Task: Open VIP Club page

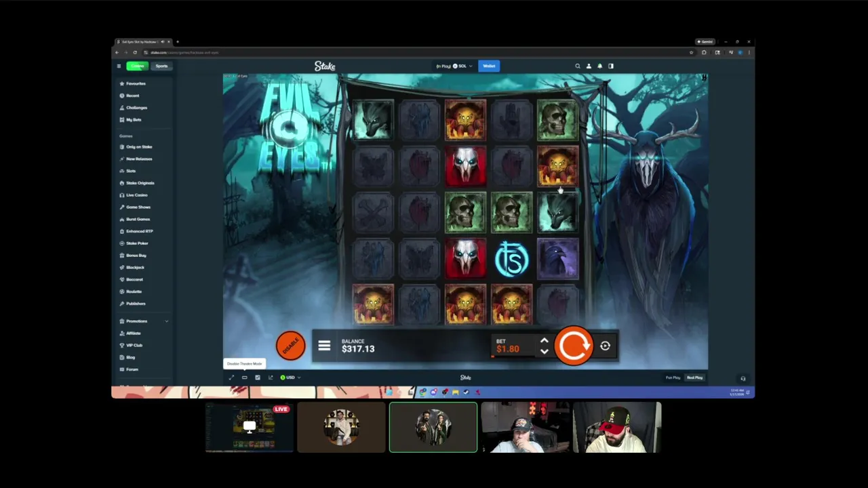Action: 131,346
